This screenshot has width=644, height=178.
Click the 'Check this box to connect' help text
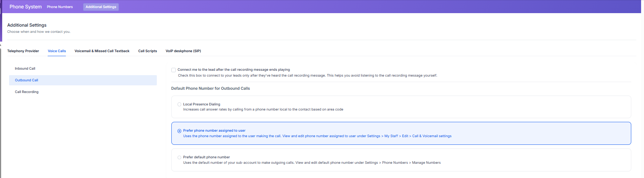pyautogui.click(x=307, y=76)
